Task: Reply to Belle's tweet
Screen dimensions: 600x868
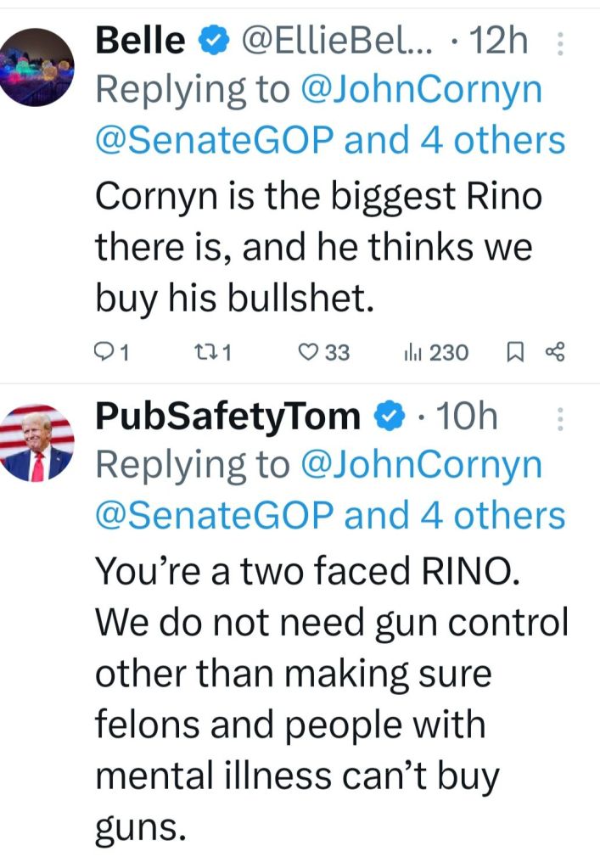Action: point(104,352)
